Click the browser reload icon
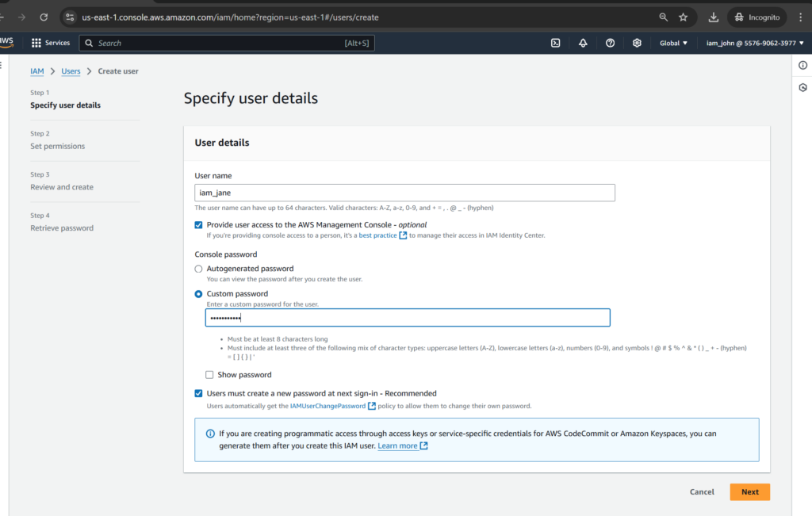The image size is (812, 516). [44, 17]
